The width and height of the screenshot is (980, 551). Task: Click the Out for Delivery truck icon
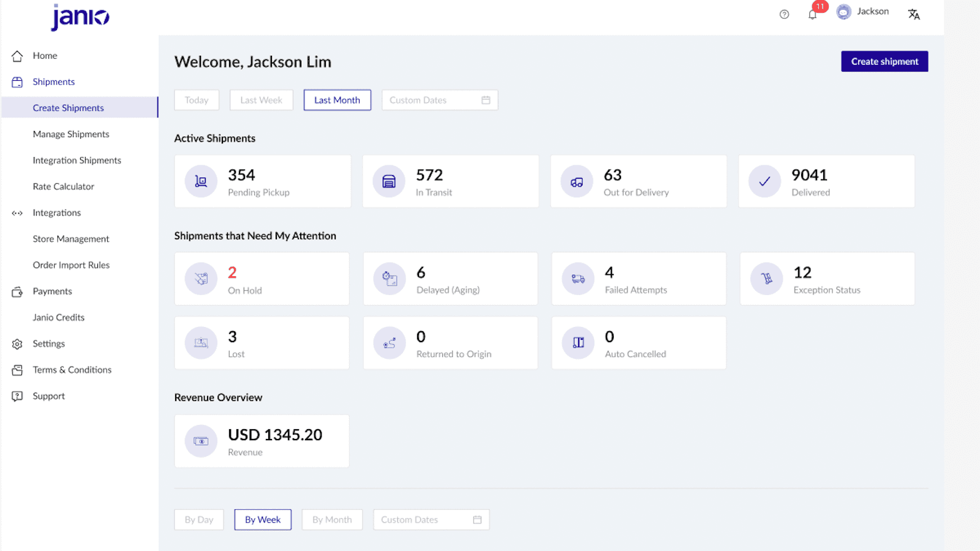[x=576, y=181]
